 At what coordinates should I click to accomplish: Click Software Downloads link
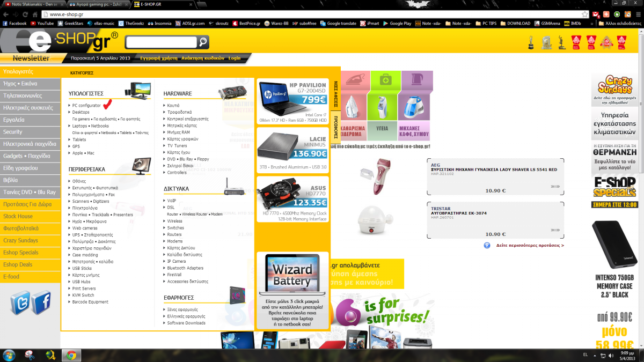[186, 323]
